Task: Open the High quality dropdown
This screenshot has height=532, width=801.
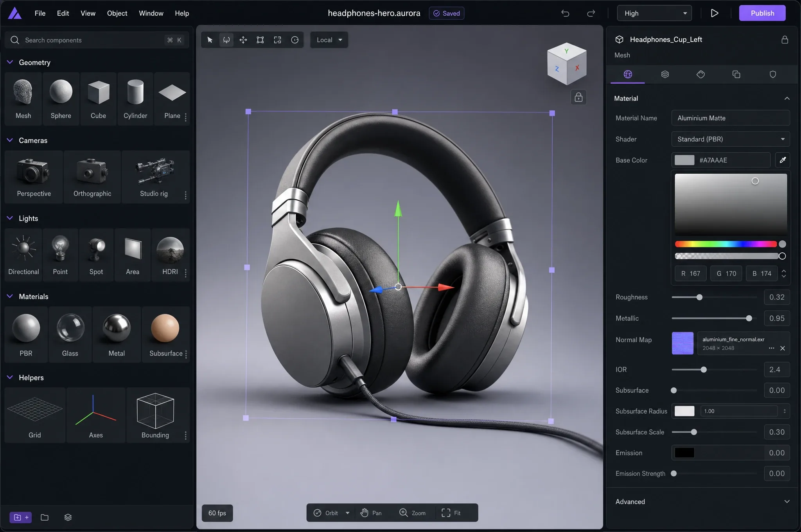Action: coord(654,13)
